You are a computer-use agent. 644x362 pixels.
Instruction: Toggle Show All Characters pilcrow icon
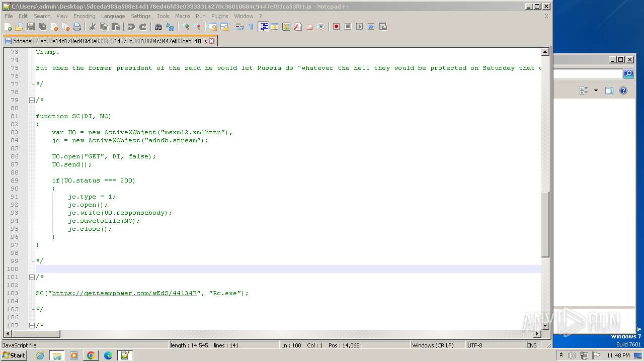coord(252,27)
